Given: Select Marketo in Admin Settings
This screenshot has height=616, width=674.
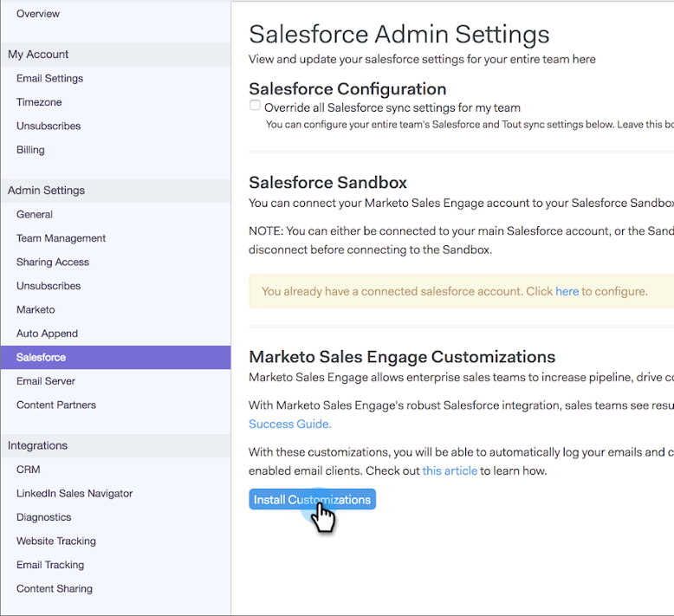Looking at the screenshot, I should click(x=36, y=309).
